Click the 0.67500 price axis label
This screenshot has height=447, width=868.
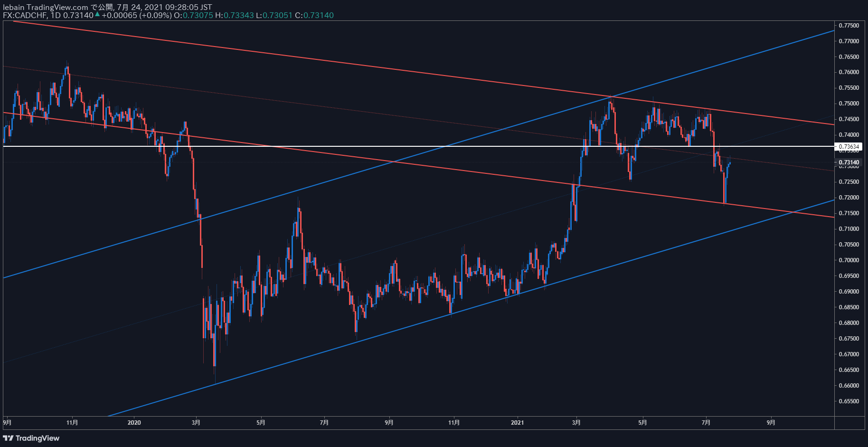pyautogui.click(x=849, y=339)
